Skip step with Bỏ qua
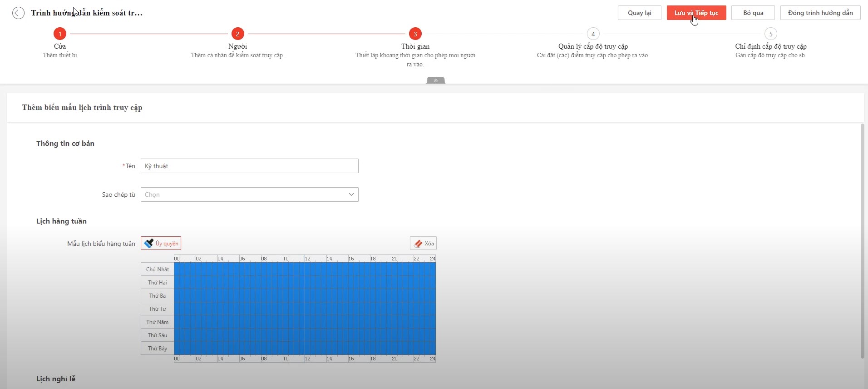Screen dimensions: 868x389 [753, 13]
